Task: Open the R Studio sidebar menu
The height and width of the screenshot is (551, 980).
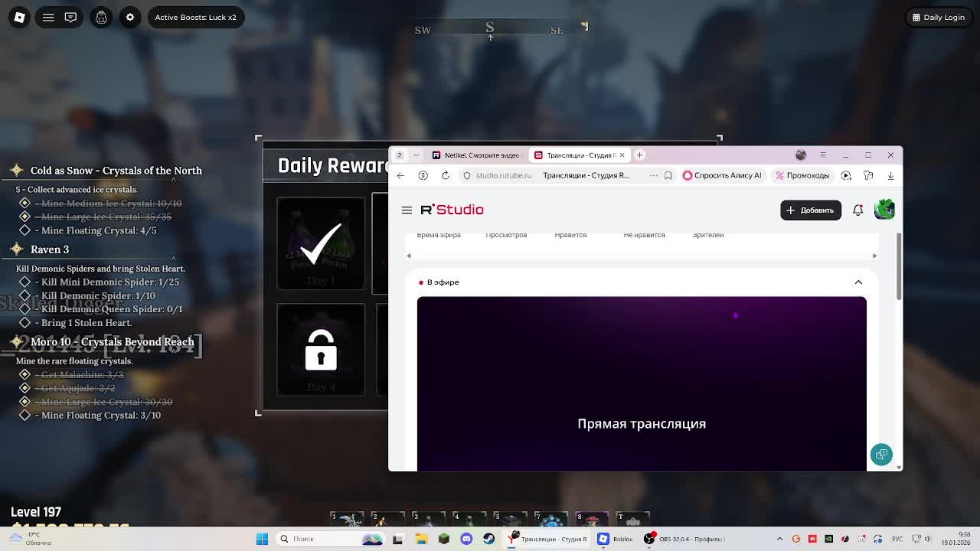Action: 407,210
